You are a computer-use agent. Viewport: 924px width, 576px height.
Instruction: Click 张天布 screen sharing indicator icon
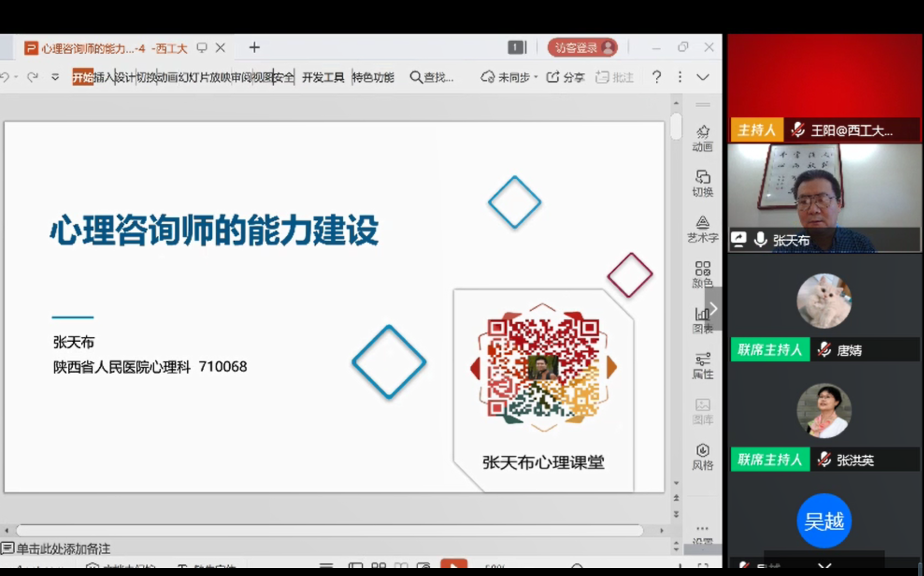point(739,240)
